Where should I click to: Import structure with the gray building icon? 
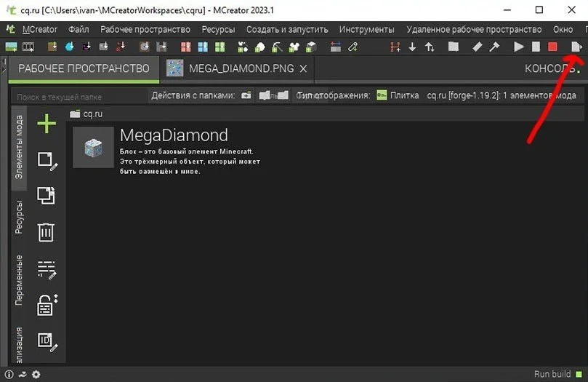tap(161, 47)
